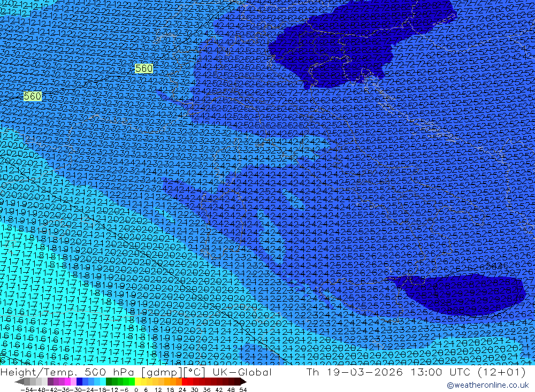The width and height of the screenshot is (535, 392).
Task: Select the 'Height/Temp. 500 hPa' title text
Action: (68, 372)
